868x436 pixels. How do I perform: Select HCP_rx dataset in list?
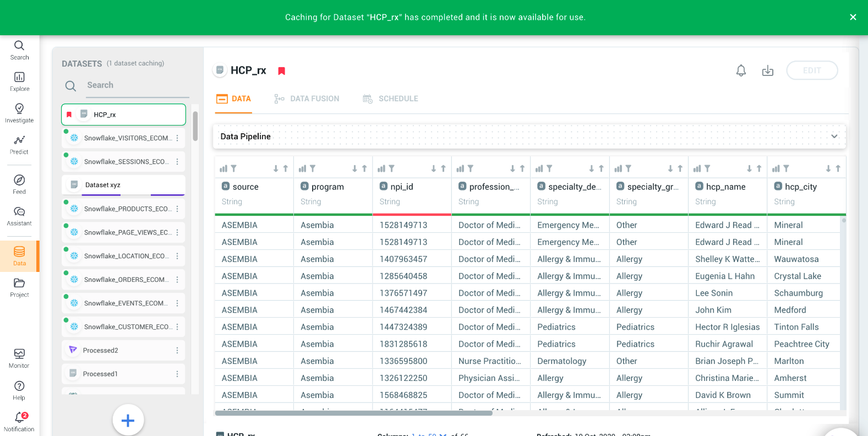click(123, 115)
